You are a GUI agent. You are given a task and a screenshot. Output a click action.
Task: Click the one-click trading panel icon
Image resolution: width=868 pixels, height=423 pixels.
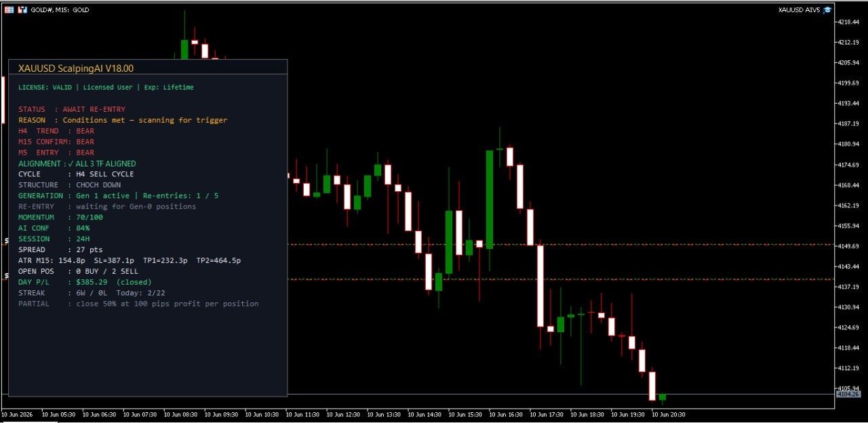click(x=9, y=9)
